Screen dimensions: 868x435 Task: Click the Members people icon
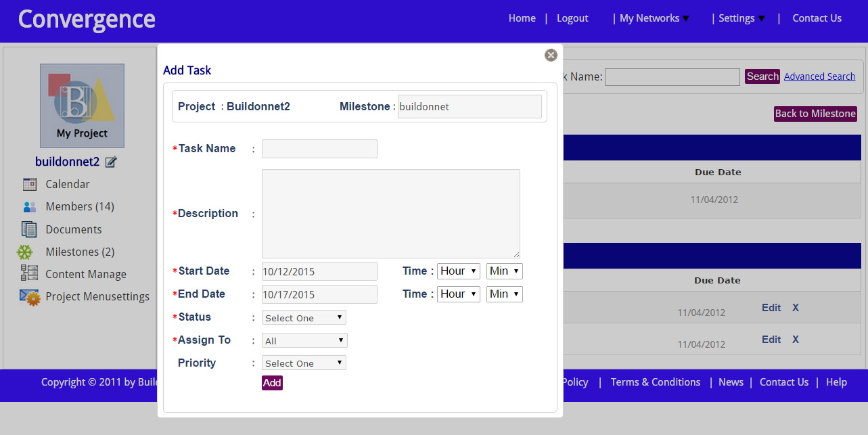pyautogui.click(x=29, y=207)
